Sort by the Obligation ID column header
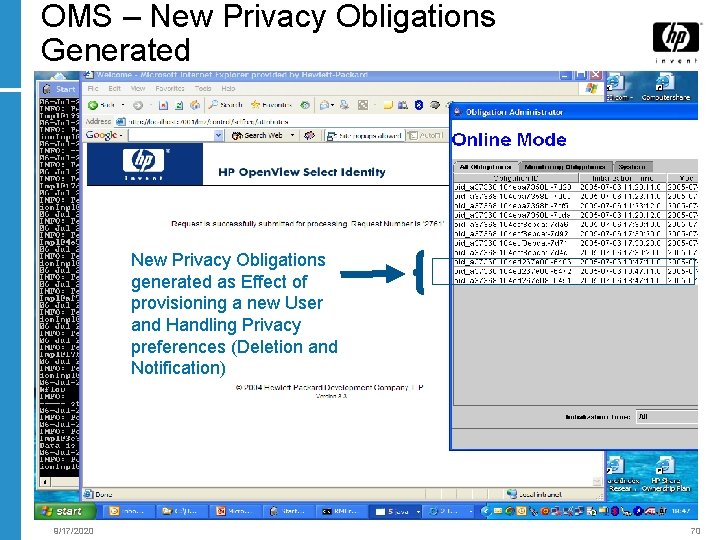Screen dimensions: 720x540 [516, 178]
